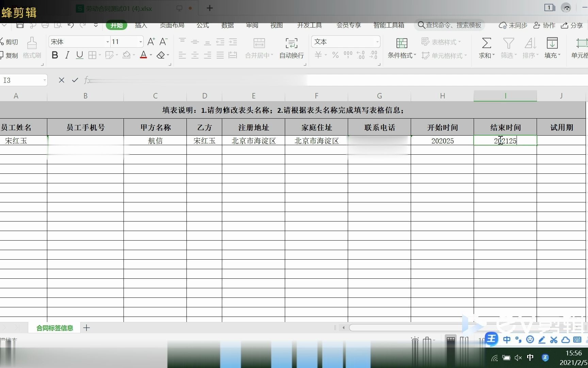Expand the 单元格样式 cell style dropdown
588x368 pixels.
click(x=465, y=55)
